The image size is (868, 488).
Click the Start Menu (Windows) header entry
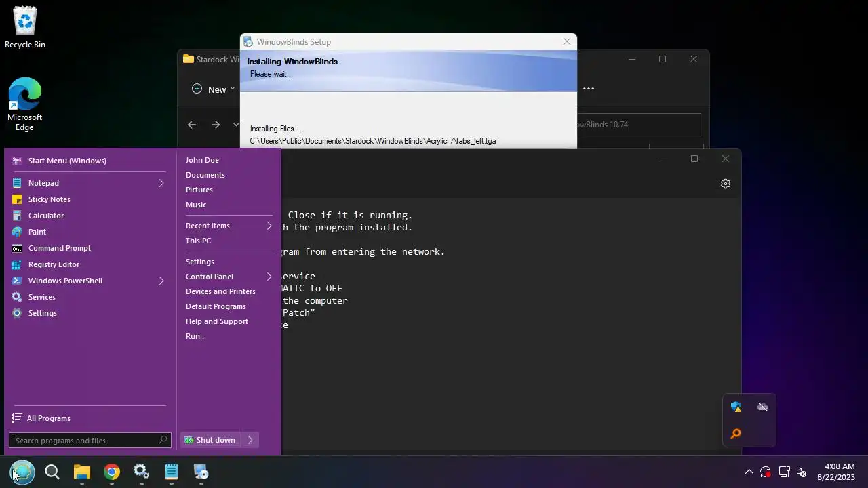pos(88,161)
